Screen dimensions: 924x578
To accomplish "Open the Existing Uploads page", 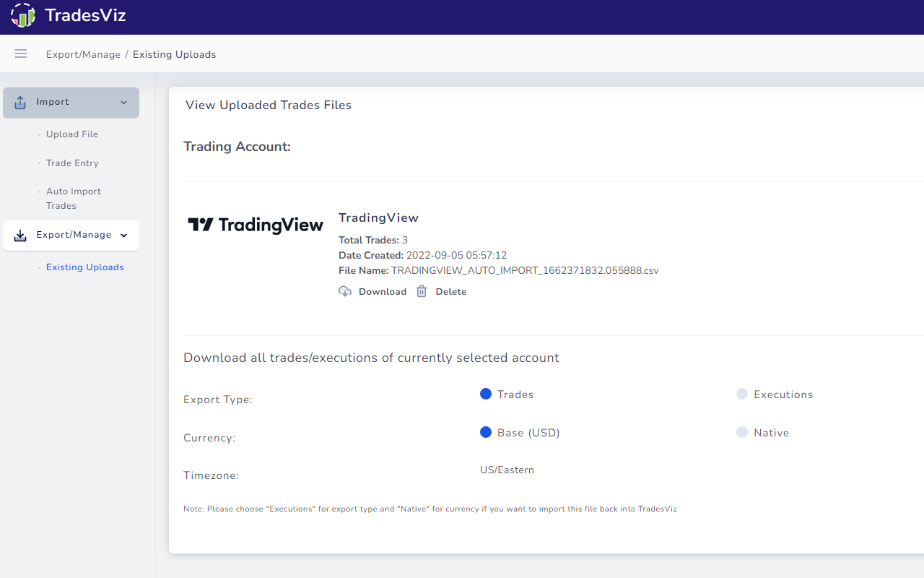I will point(84,267).
